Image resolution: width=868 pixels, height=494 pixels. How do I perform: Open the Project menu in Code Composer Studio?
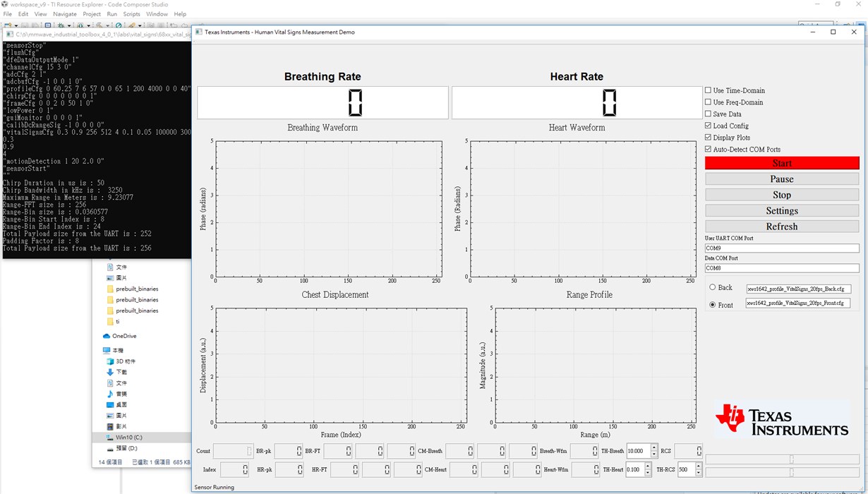tap(92, 14)
